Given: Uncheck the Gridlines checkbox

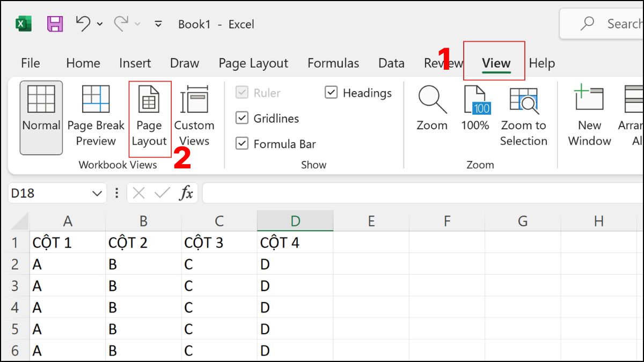Looking at the screenshot, I should (241, 119).
